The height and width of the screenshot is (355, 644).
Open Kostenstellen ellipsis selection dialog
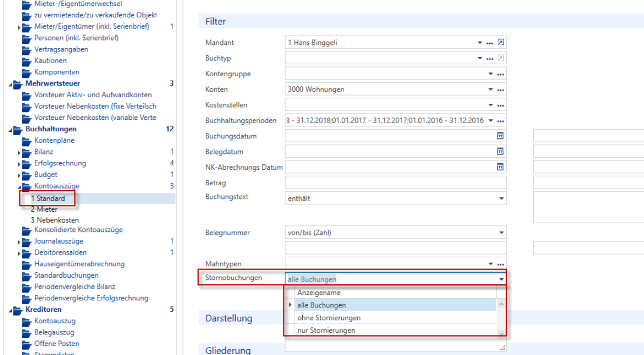(x=500, y=105)
